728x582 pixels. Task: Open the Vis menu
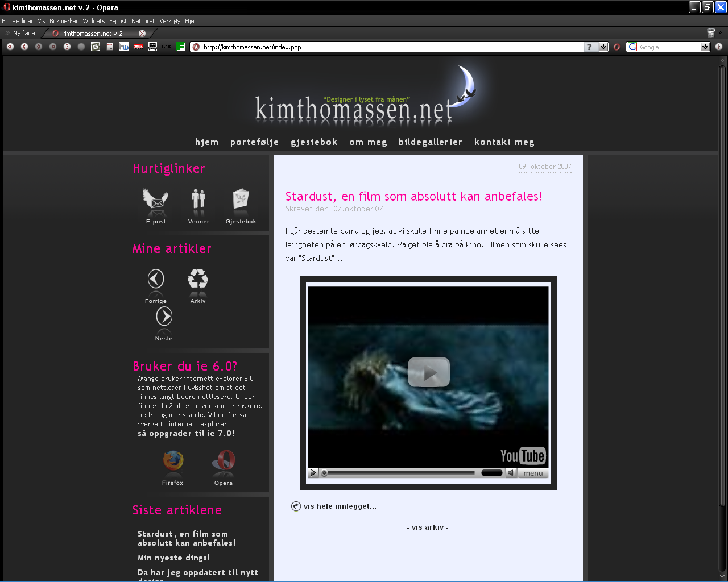pyautogui.click(x=42, y=21)
